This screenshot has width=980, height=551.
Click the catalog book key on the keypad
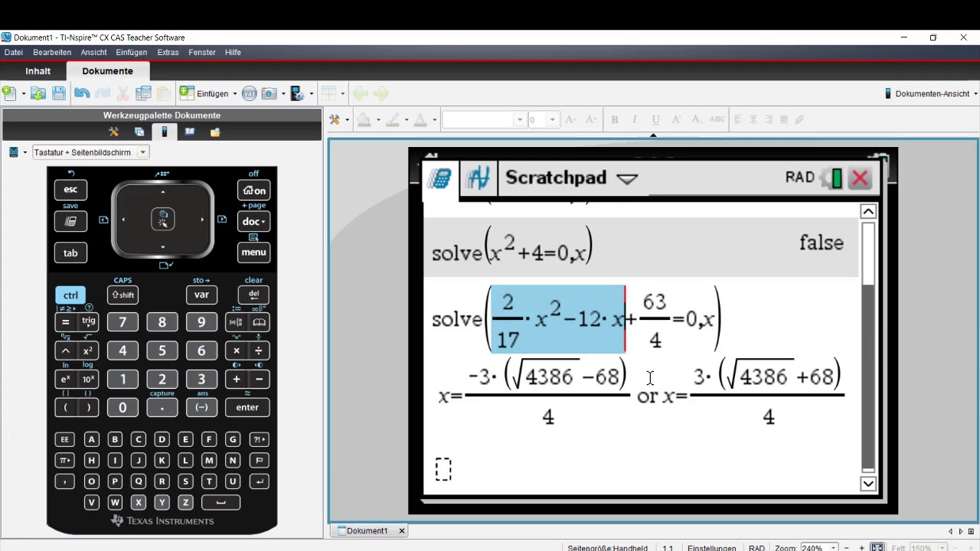coord(260,322)
